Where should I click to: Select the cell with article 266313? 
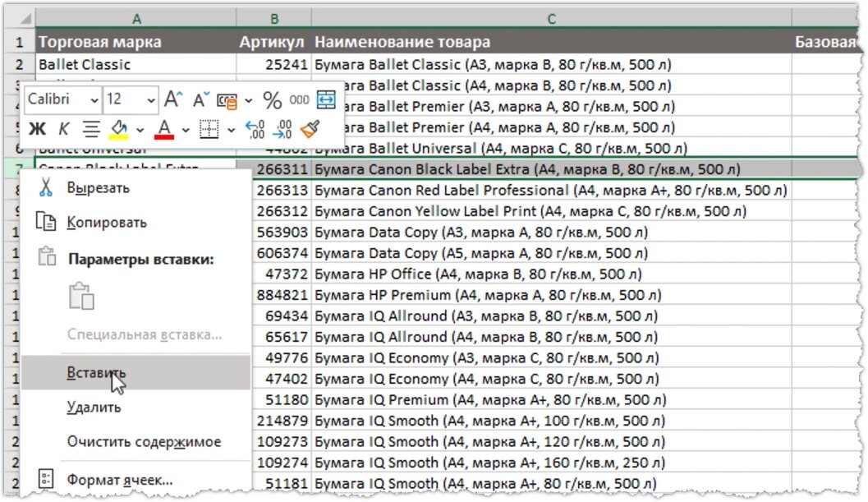pyautogui.click(x=281, y=190)
